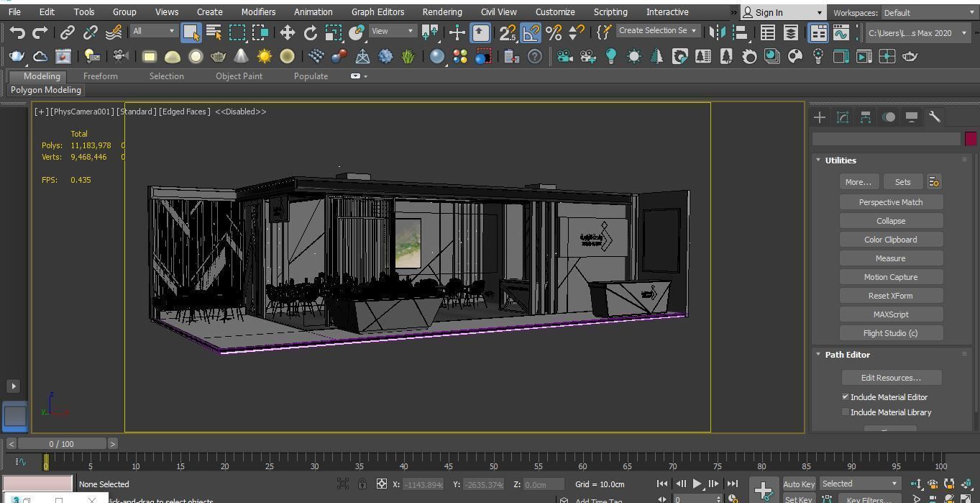Screen dimensions: 980x503
Task: Click the Redo arrow icon
Action: pyautogui.click(x=40, y=32)
